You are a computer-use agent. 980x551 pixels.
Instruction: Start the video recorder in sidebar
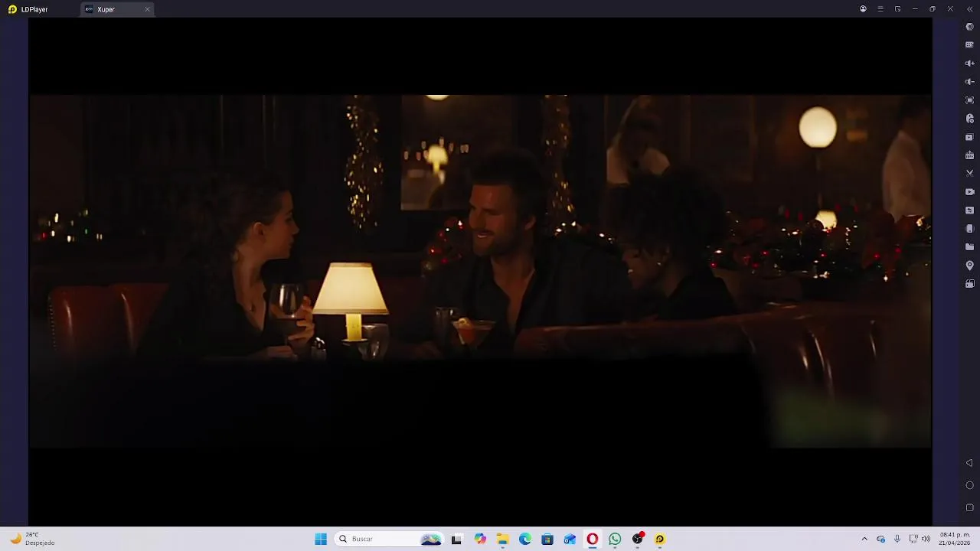tap(969, 192)
